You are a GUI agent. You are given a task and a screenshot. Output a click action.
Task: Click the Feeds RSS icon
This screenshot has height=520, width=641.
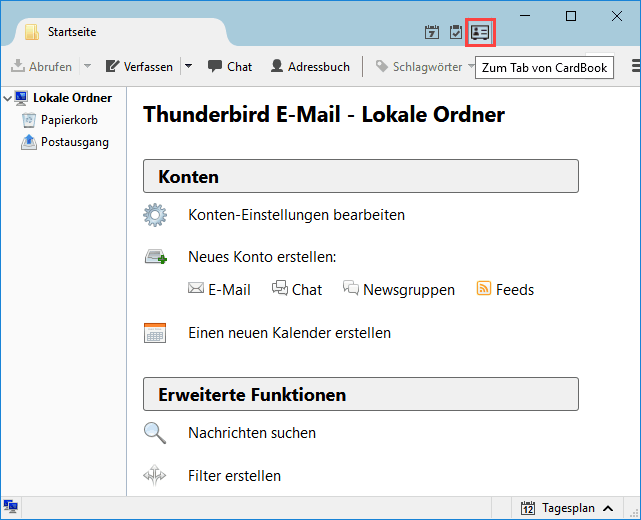coord(484,288)
